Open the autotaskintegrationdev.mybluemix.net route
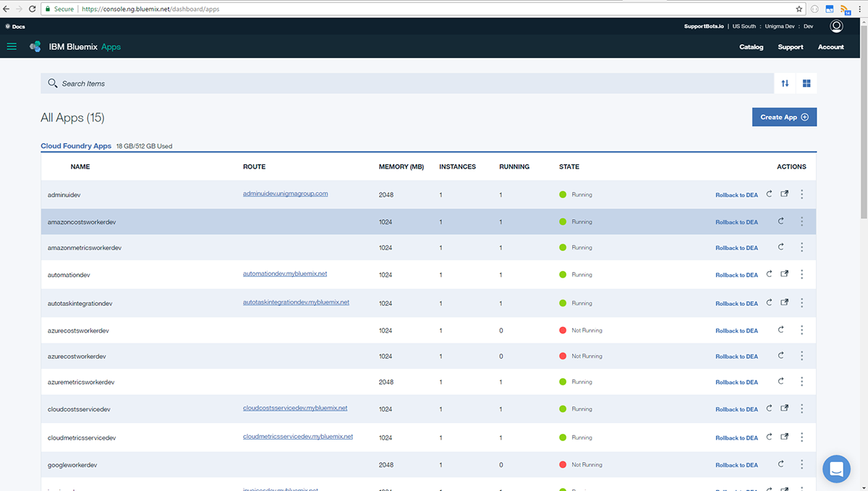 coord(296,302)
